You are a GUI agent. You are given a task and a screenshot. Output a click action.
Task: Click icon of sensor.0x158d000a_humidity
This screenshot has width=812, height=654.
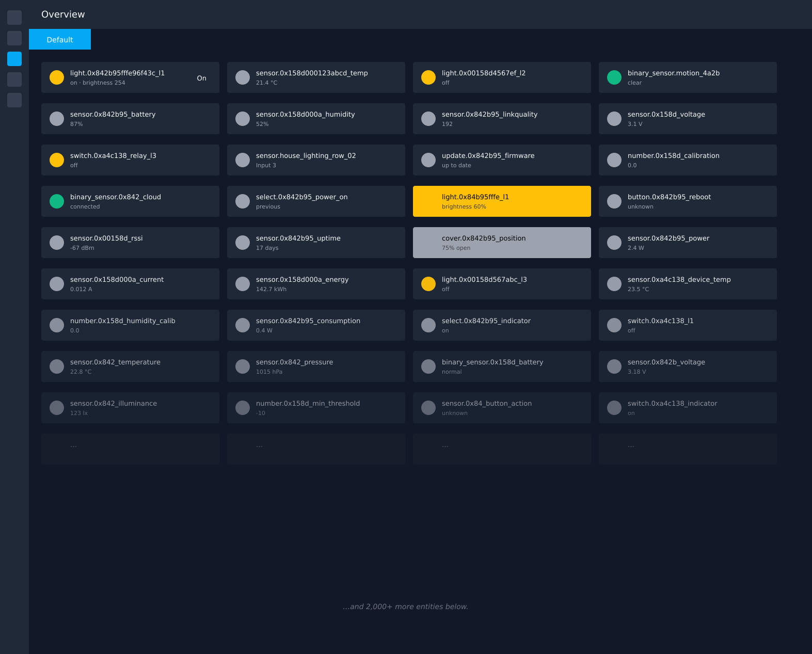click(243, 119)
